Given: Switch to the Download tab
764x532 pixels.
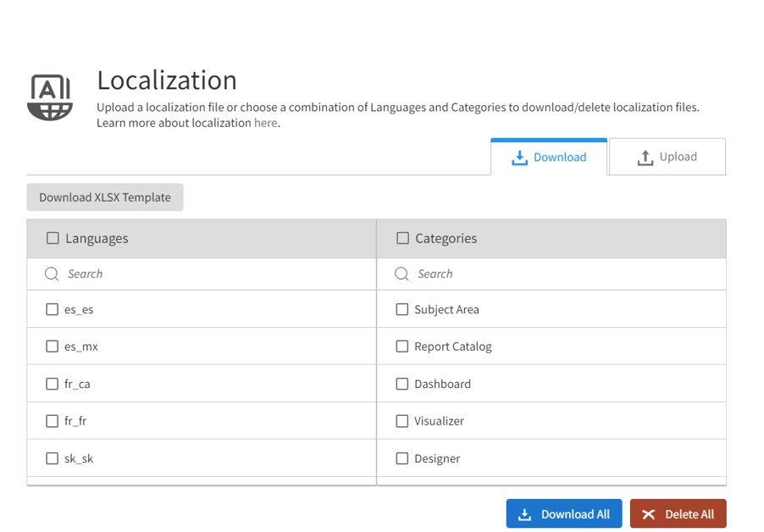Looking at the screenshot, I should 555,157.
